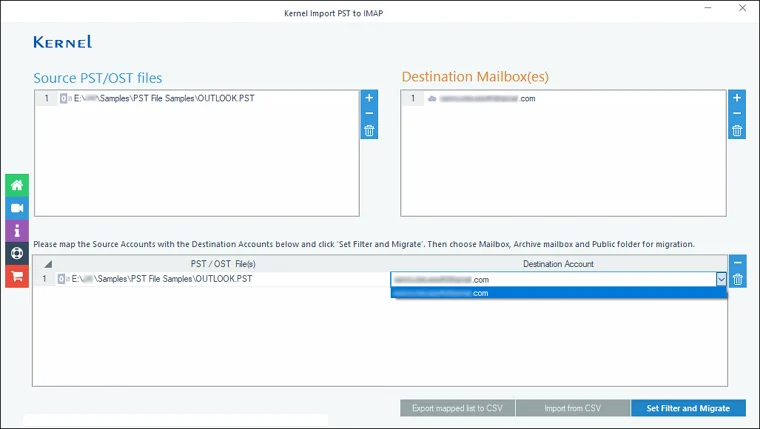Add a destination mailbox with plus icon
The image size is (760, 429).
tap(737, 97)
